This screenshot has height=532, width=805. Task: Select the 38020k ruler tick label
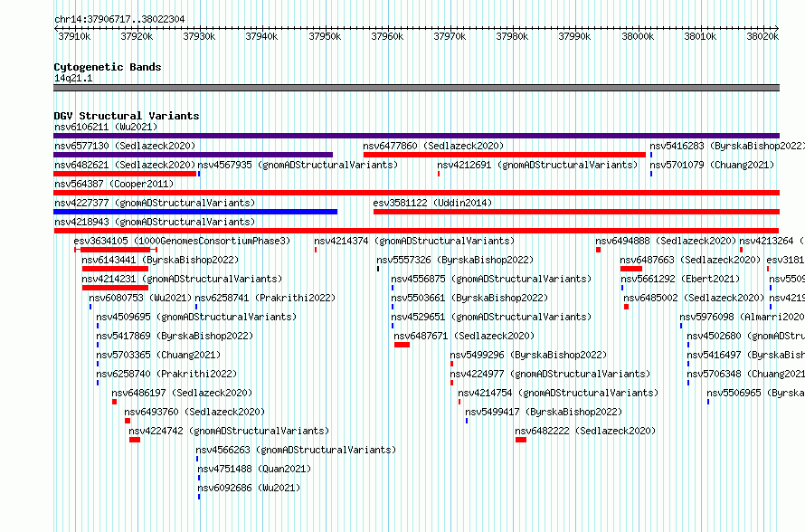(762, 36)
